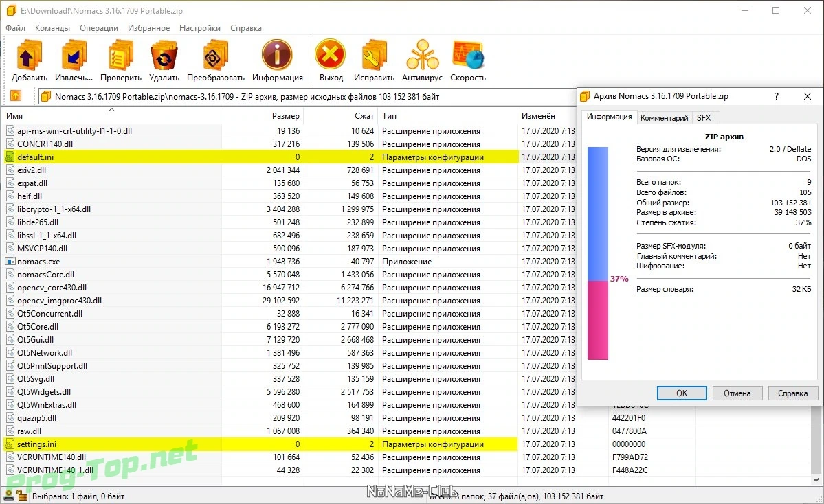Open the Информация toolbar icon
This screenshot has height=504, width=824.
277,55
